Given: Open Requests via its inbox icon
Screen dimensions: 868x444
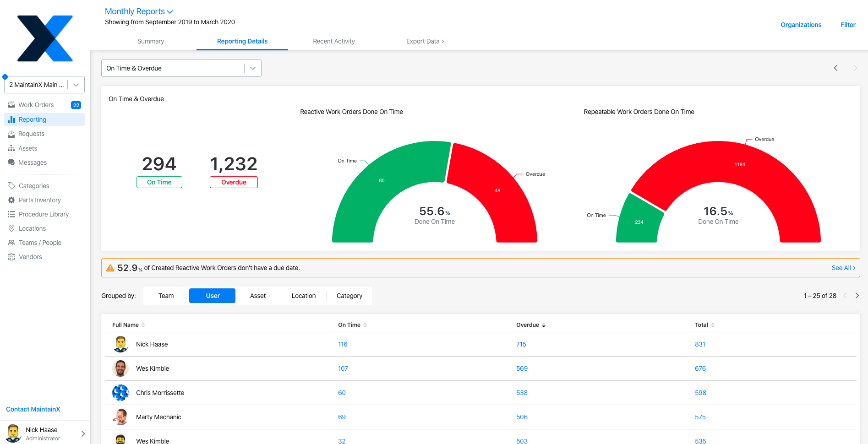Looking at the screenshot, I should (x=11, y=134).
